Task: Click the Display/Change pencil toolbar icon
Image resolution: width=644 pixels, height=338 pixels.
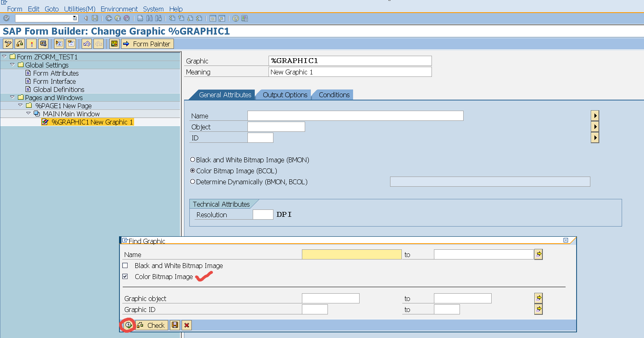Action: [8, 44]
